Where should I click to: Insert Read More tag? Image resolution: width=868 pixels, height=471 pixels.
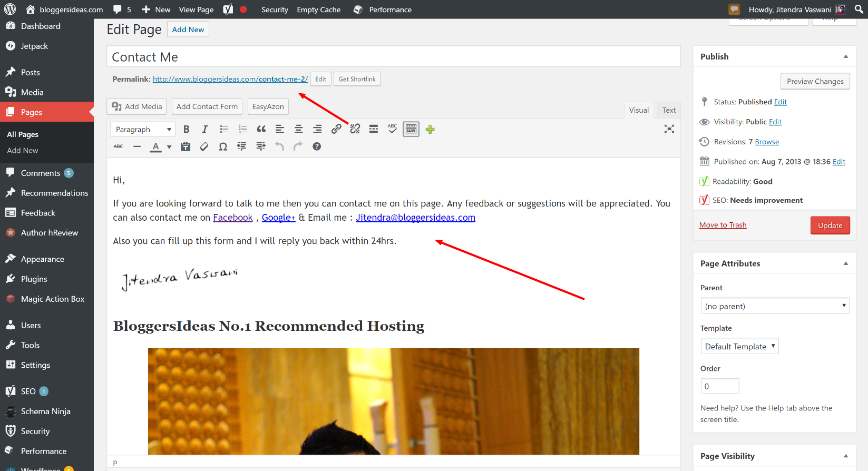[374, 129]
